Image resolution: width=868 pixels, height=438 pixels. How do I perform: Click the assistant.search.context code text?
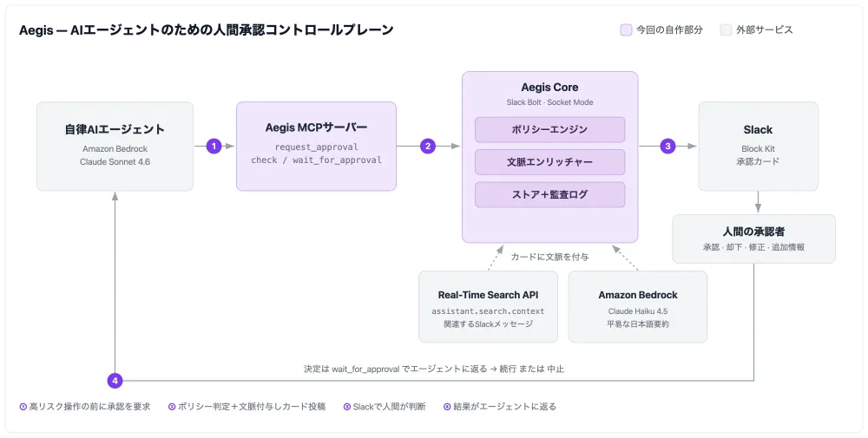[x=488, y=311]
